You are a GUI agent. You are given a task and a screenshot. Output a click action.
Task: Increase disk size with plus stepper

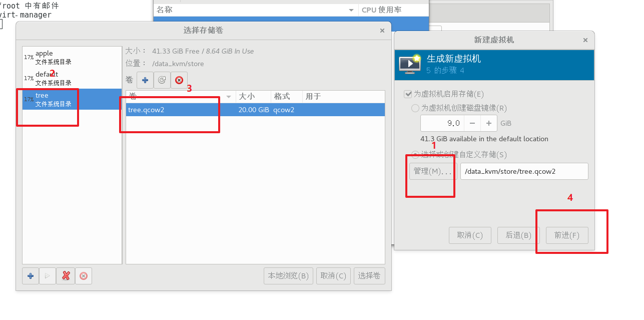point(489,123)
